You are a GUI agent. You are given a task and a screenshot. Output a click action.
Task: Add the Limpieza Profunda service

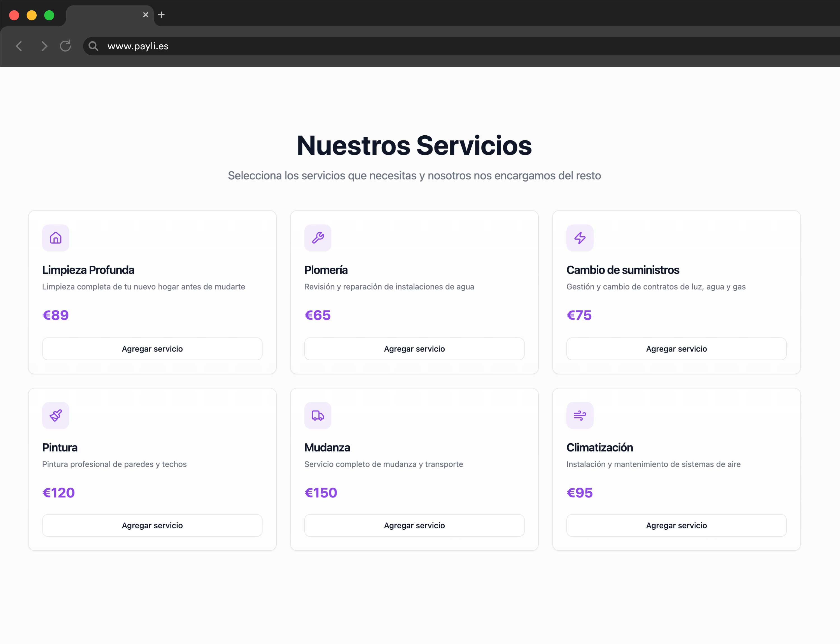152,348
